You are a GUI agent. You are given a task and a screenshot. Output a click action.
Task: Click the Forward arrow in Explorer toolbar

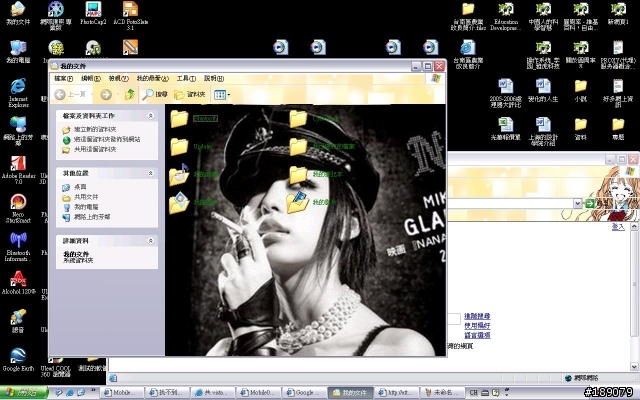[x=106, y=95]
